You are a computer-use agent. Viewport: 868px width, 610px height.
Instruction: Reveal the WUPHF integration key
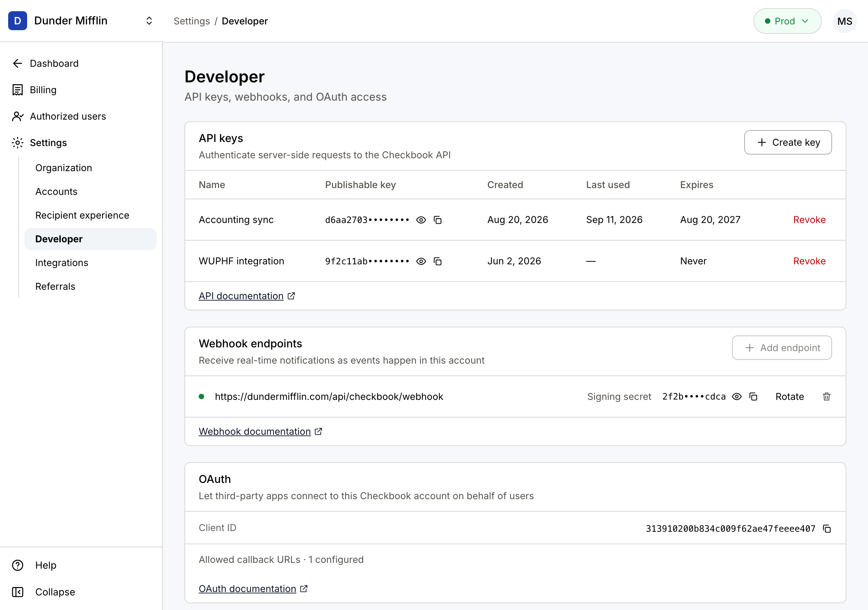421,261
